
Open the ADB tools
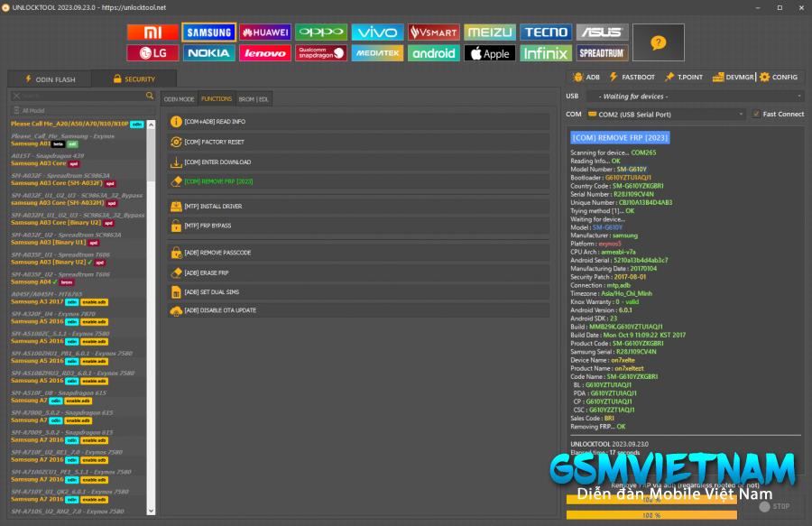click(x=586, y=77)
